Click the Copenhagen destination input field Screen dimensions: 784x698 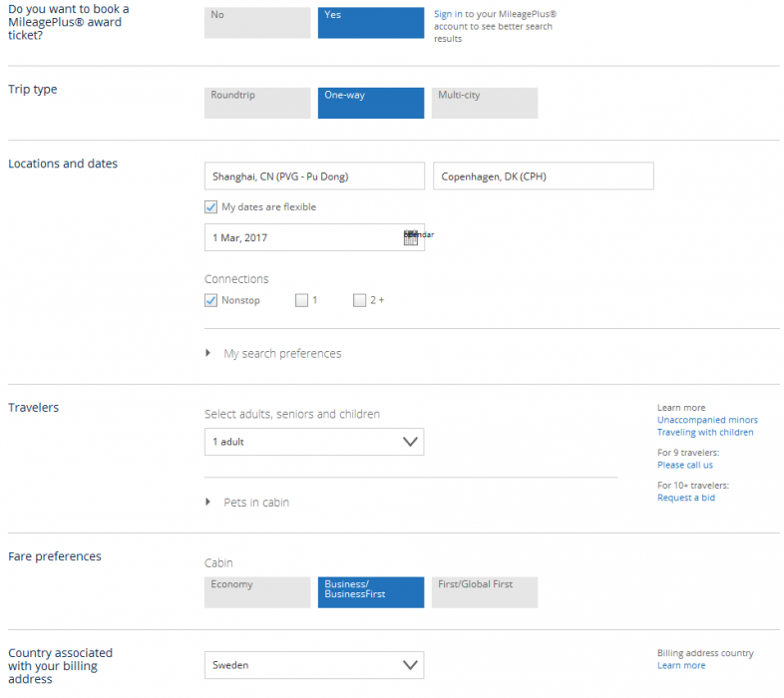pyautogui.click(x=543, y=176)
